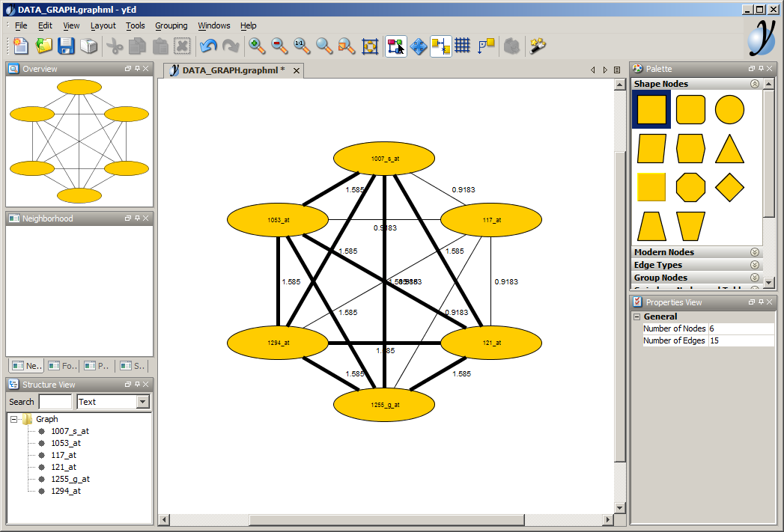The image size is (784, 532).
Task: Click the Copy toolbar icon
Action: 138,46
